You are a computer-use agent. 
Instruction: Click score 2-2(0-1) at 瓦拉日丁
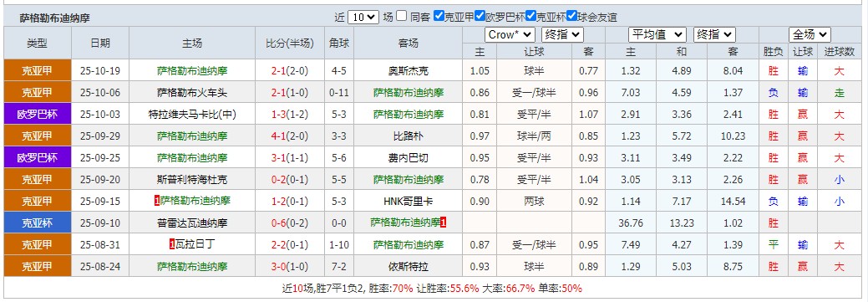[290, 245]
